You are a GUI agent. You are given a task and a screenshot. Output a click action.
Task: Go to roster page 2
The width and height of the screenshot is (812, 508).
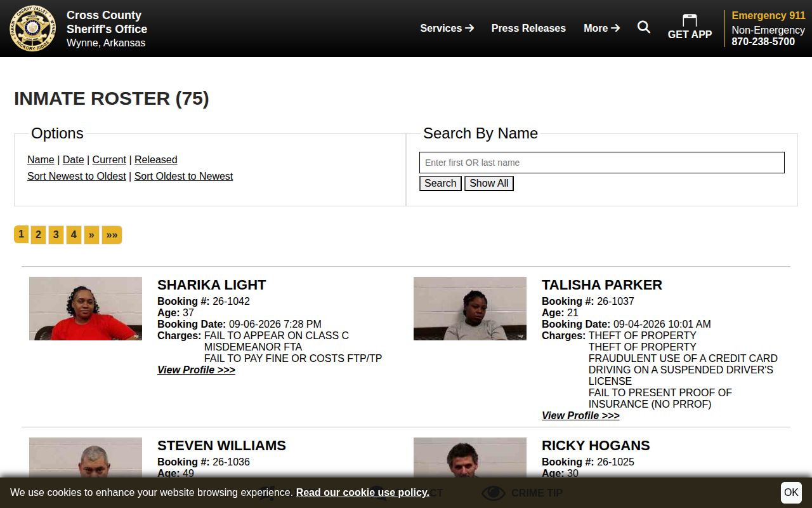tap(38, 235)
